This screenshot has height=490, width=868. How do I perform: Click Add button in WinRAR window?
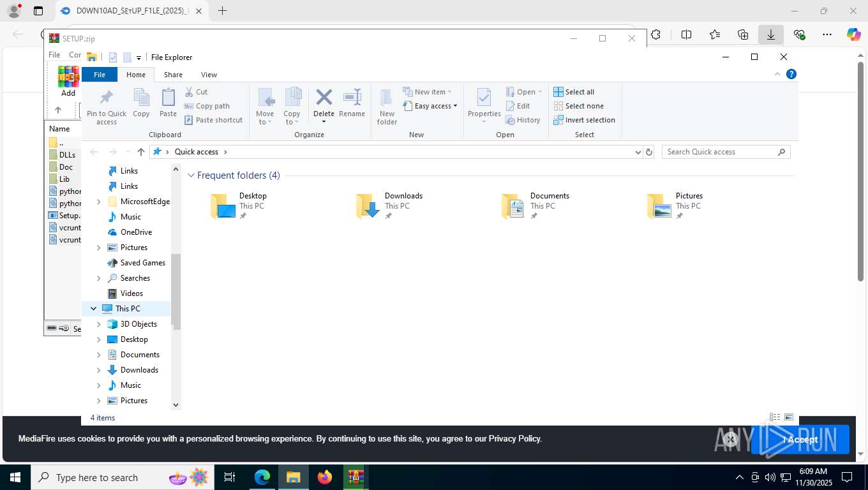click(x=68, y=82)
